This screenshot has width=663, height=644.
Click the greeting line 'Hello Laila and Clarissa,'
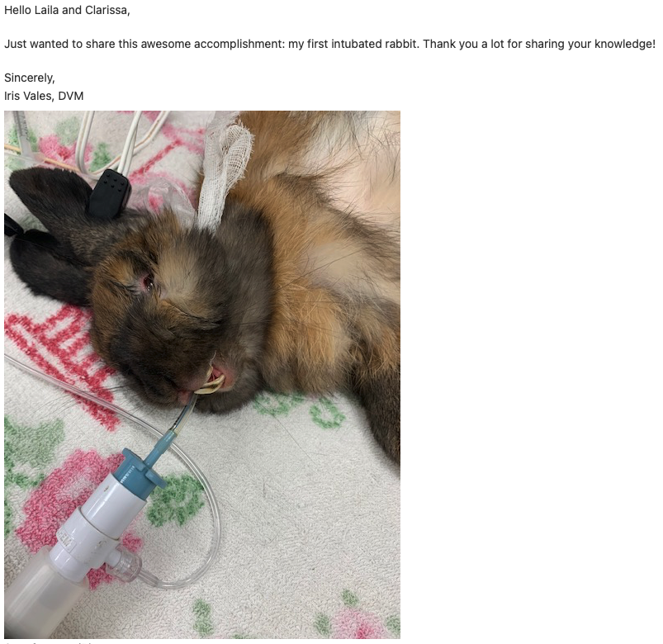point(67,10)
